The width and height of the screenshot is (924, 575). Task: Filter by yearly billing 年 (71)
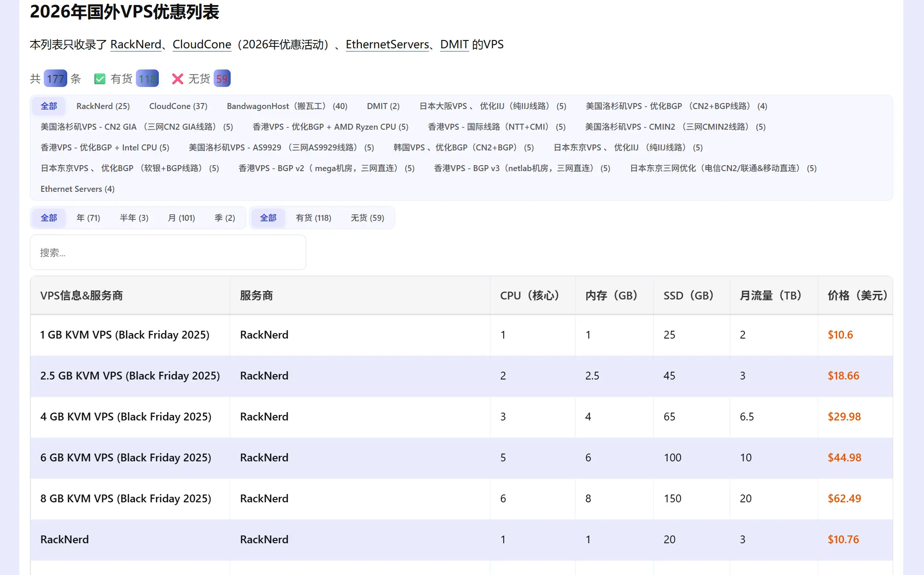tap(88, 218)
